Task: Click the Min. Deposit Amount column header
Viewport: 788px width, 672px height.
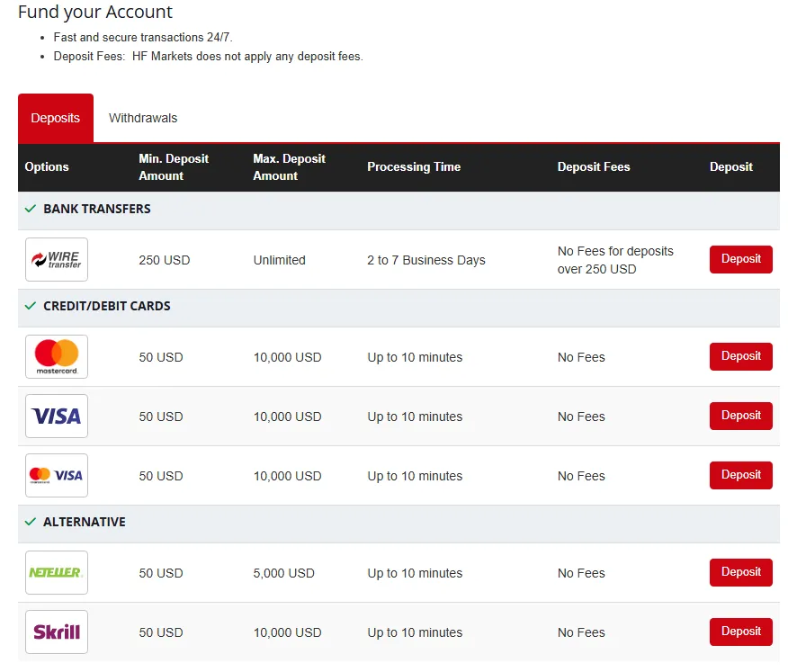Action: tap(174, 166)
